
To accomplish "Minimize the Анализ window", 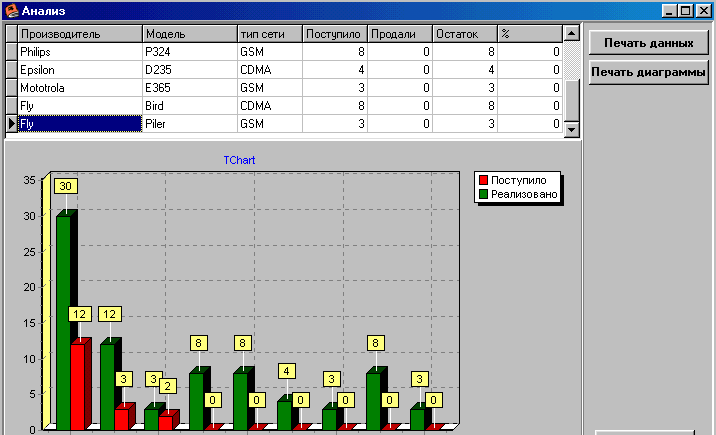I will pyautogui.click(x=669, y=11).
